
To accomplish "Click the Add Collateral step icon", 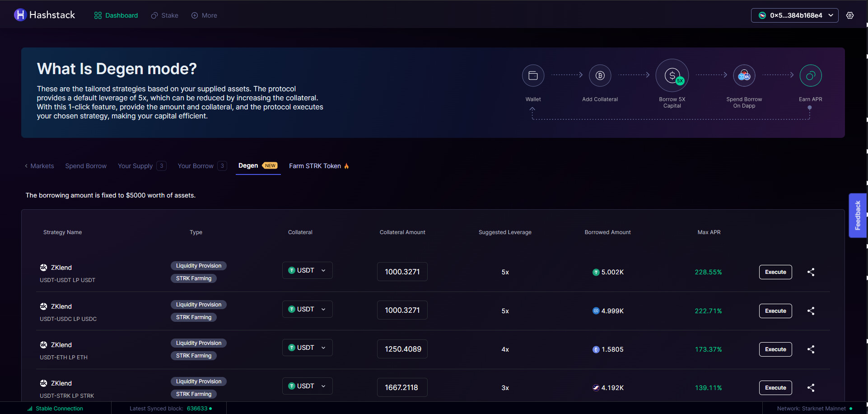I will click(600, 75).
